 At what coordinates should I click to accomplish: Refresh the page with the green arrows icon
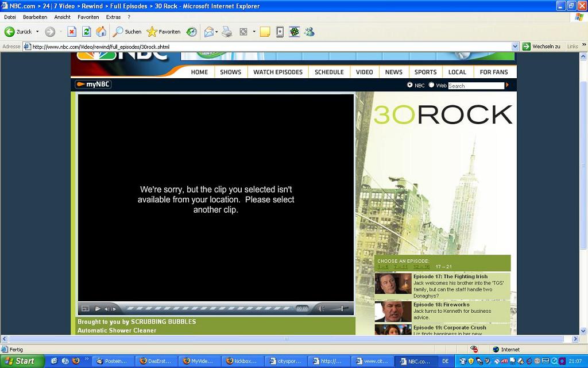click(87, 32)
